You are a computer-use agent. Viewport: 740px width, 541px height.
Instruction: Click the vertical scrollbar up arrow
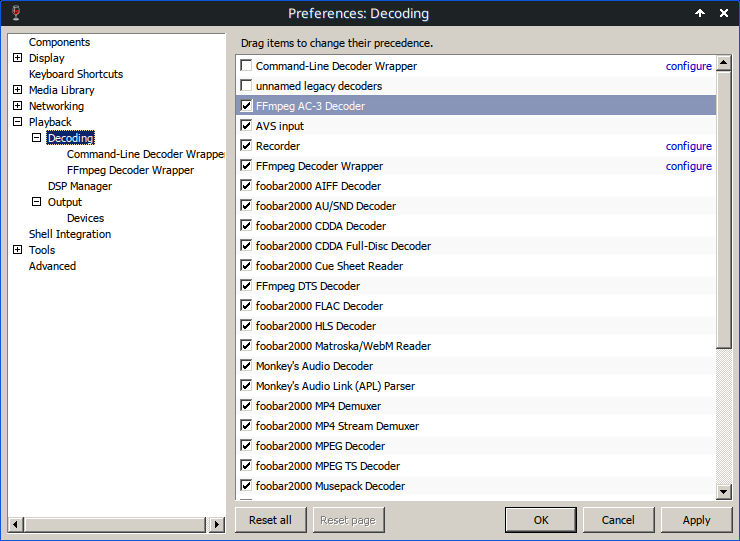724,63
